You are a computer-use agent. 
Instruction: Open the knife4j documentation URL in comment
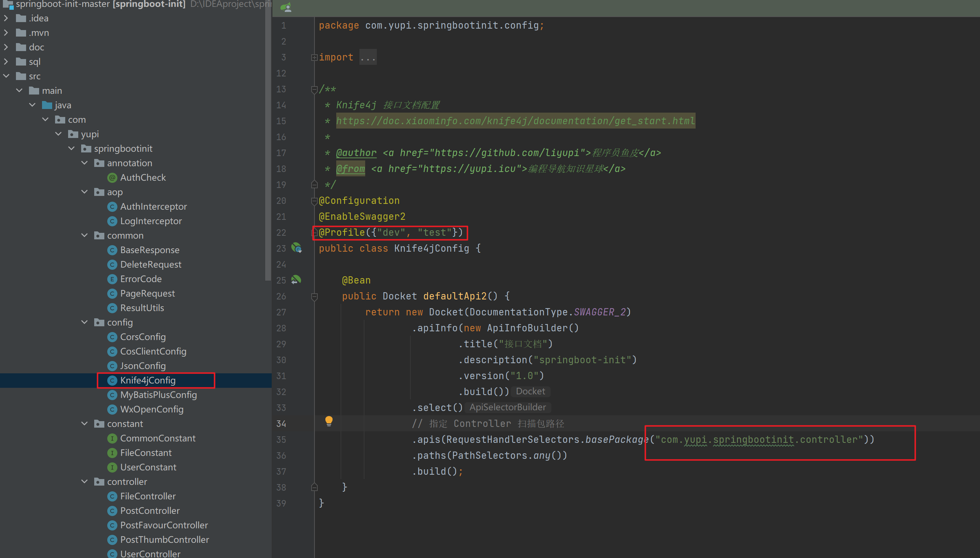515,121
